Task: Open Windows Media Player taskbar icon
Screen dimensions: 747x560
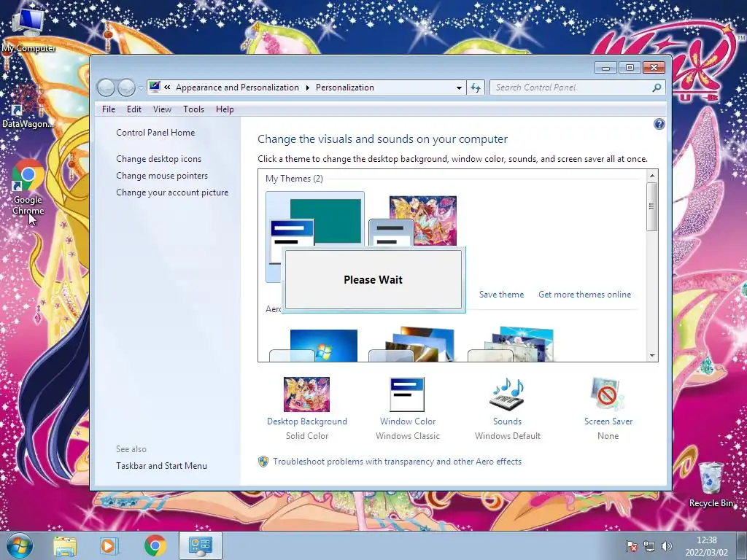Action: [109, 546]
